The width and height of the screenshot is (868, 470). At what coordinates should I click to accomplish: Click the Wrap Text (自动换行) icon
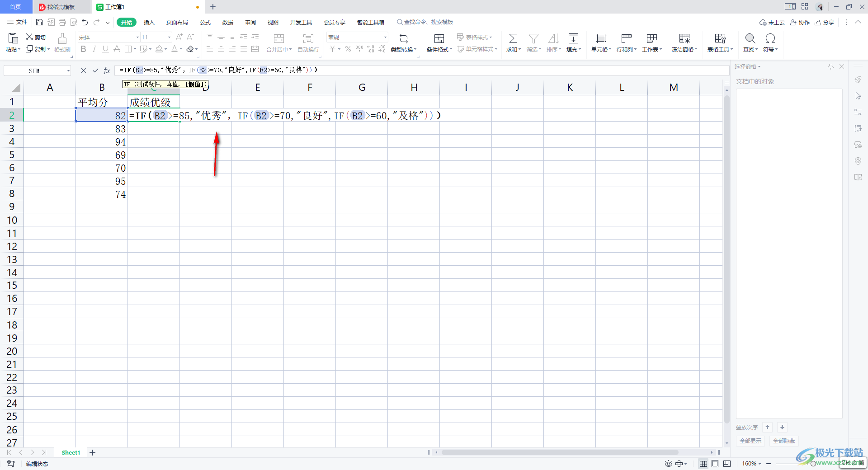pos(308,38)
